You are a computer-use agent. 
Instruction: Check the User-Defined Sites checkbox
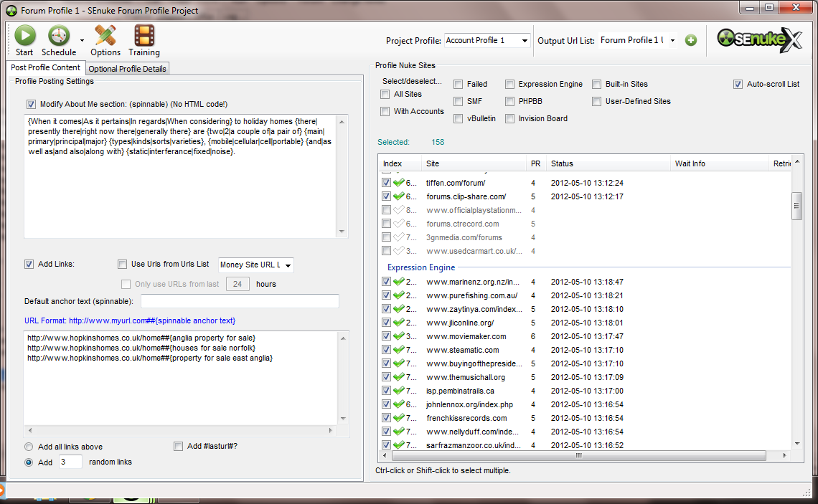pyautogui.click(x=597, y=102)
